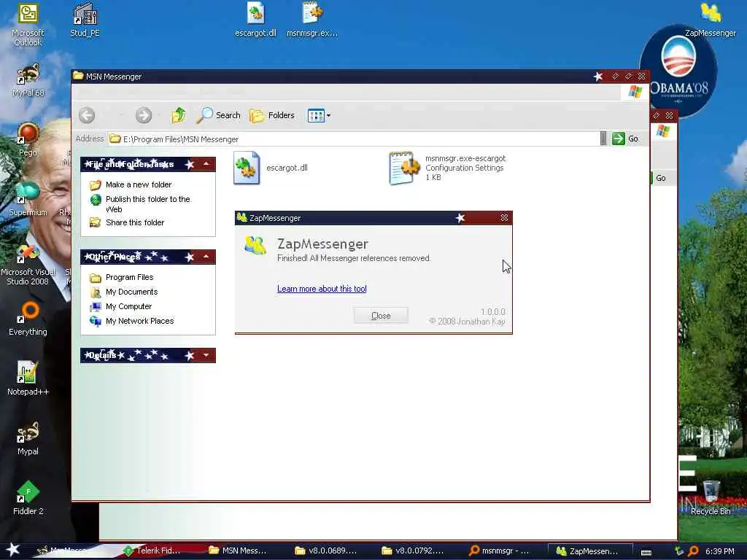The image size is (747, 560).
Task: Go up one folder level in Explorer
Action: (x=179, y=115)
